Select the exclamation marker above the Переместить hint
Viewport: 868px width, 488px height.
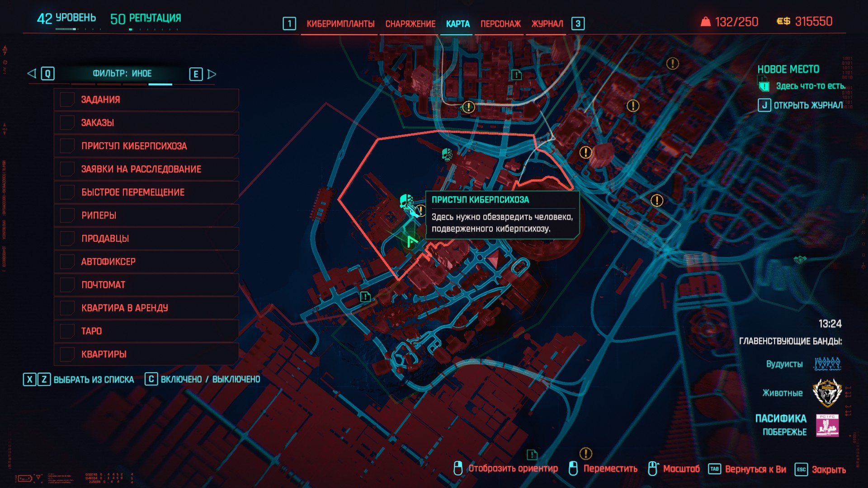click(x=586, y=453)
